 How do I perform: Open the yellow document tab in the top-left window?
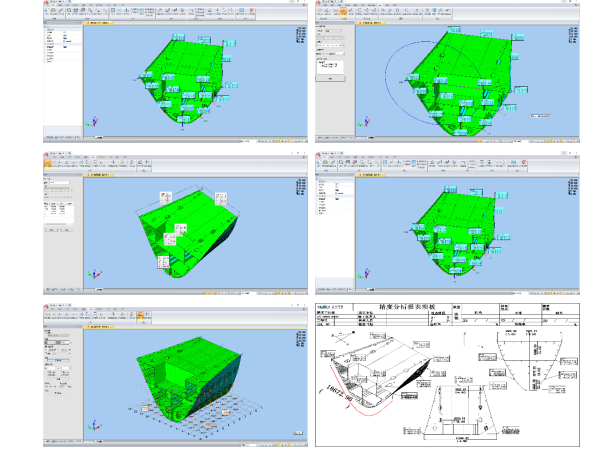pyautogui.click(x=98, y=23)
